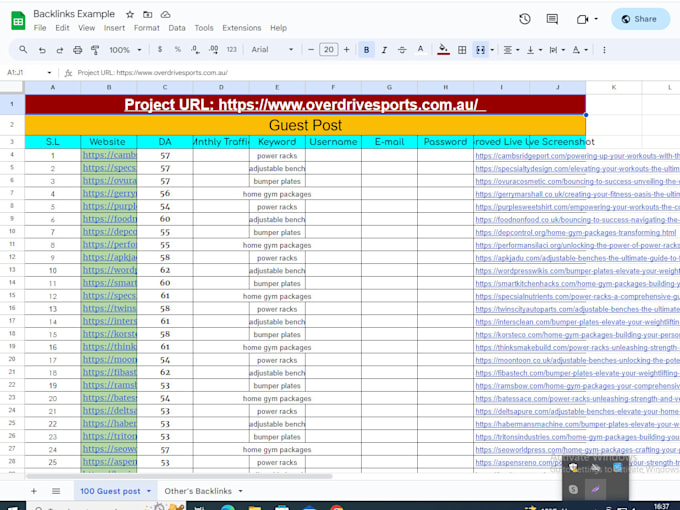The width and height of the screenshot is (680, 510).
Task: Open zoom level 100% dropdown
Action: click(125, 50)
